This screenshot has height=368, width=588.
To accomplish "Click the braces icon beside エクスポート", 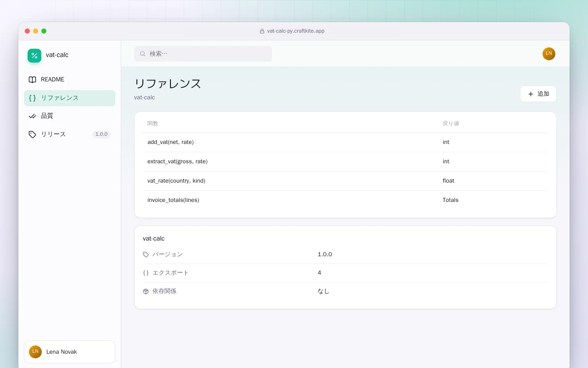I will (x=146, y=273).
